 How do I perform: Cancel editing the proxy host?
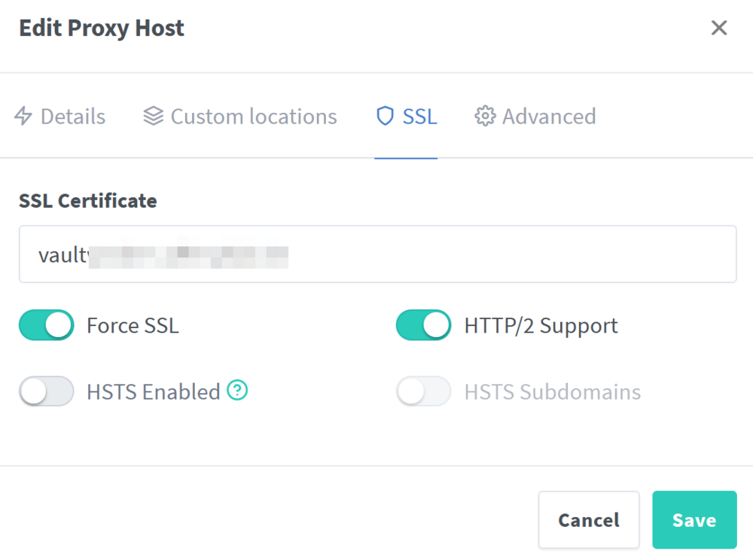(x=589, y=519)
